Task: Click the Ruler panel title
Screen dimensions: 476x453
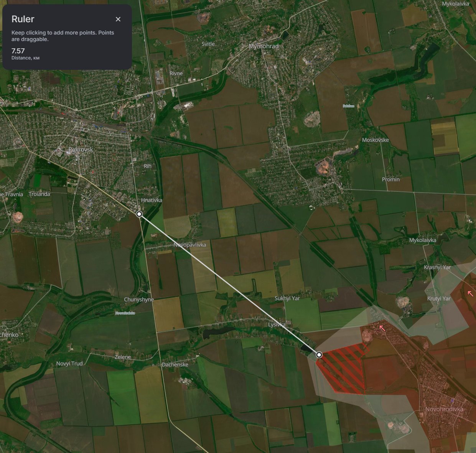Action: (23, 19)
